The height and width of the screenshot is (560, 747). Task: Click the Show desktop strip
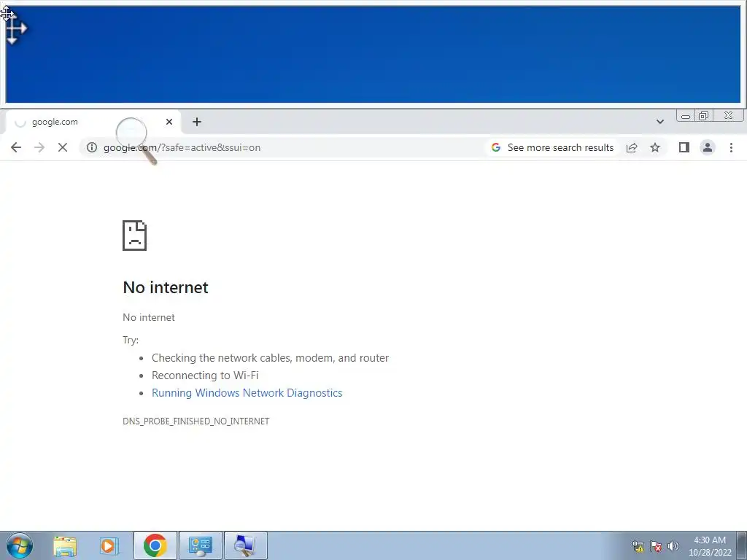click(742, 545)
